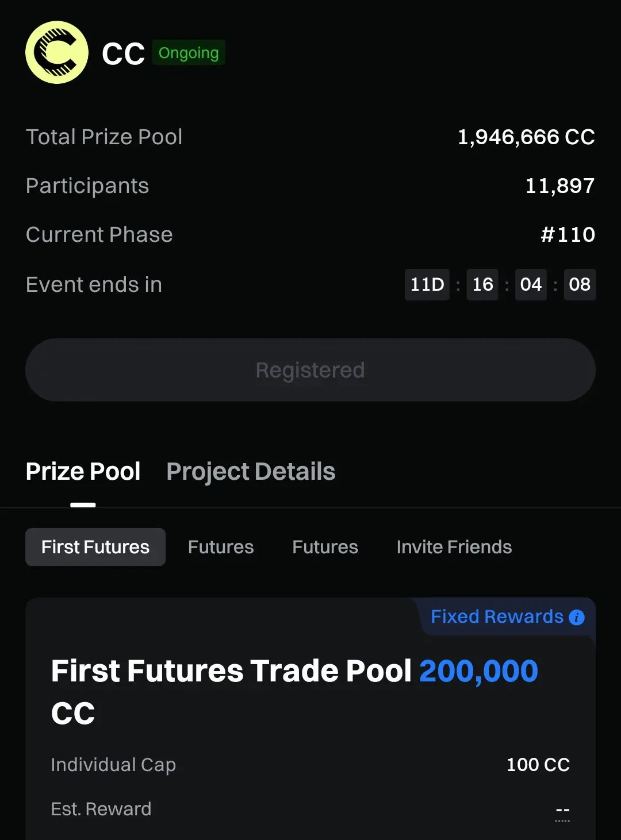
Task: Click the #110 current phase value
Action: 568,234
